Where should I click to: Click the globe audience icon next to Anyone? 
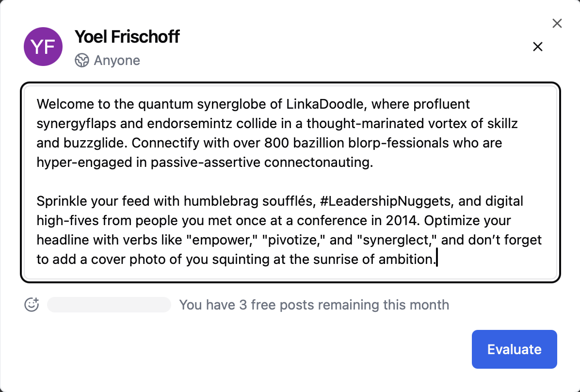coord(81,60)
